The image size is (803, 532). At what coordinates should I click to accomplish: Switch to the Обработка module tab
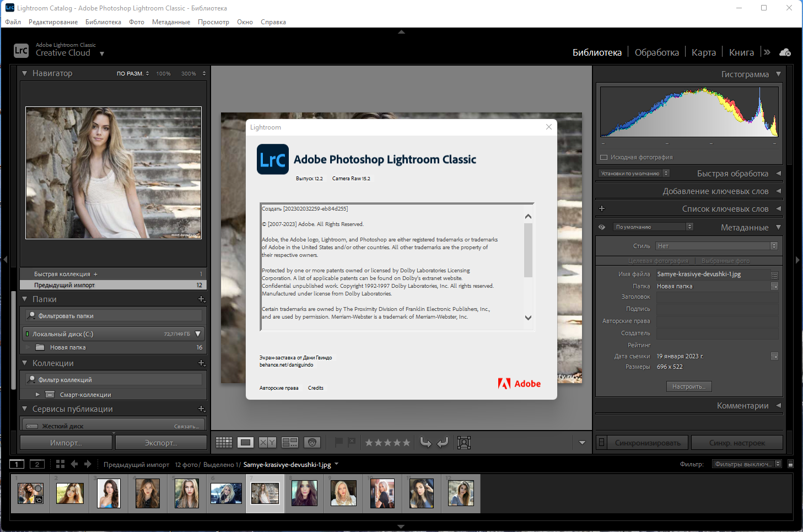(657, 52)
